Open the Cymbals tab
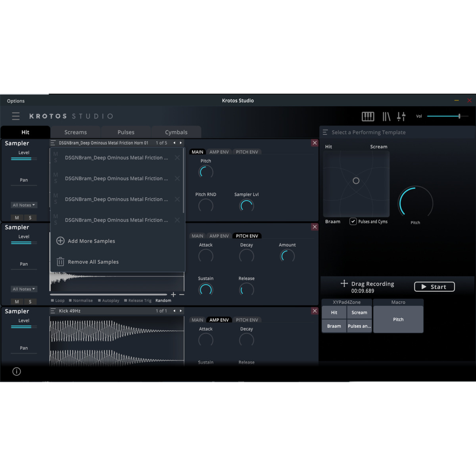The height and width of the screenshot is (476, 476). [176, 132]
